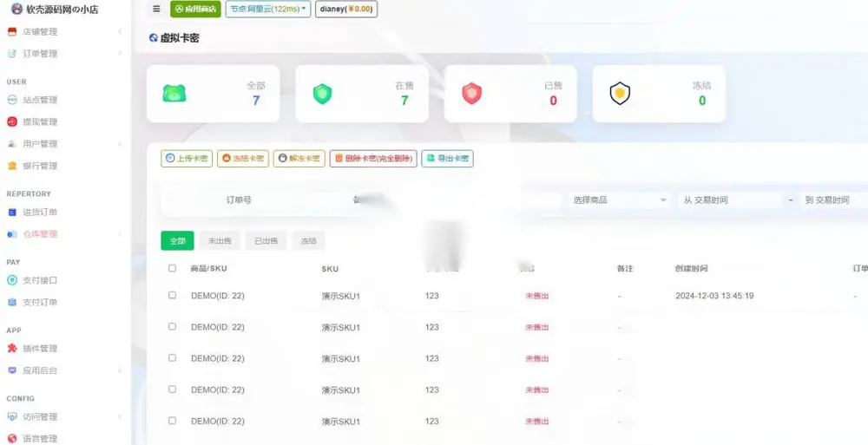Image resolution: width=868 pixels, height=445 pixels.
Task: Click the icon beside 虚拟卡密 title
Action: pyautogui.click(x=154, y=37)
